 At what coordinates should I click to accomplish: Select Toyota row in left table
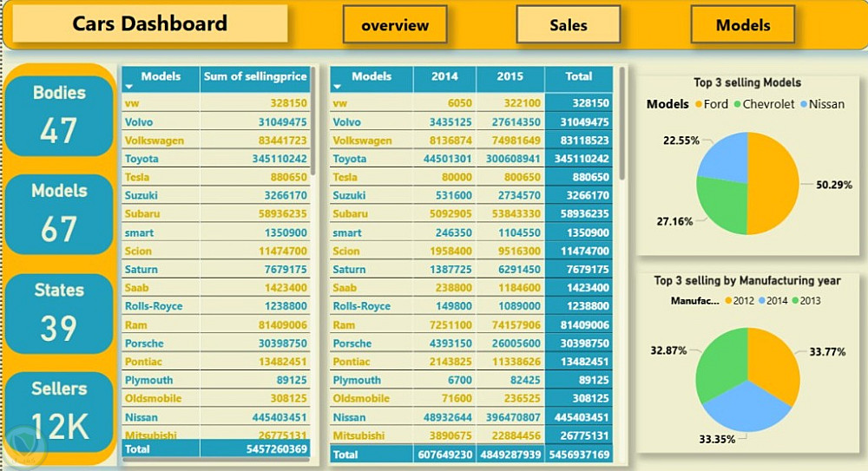point(216,159)
